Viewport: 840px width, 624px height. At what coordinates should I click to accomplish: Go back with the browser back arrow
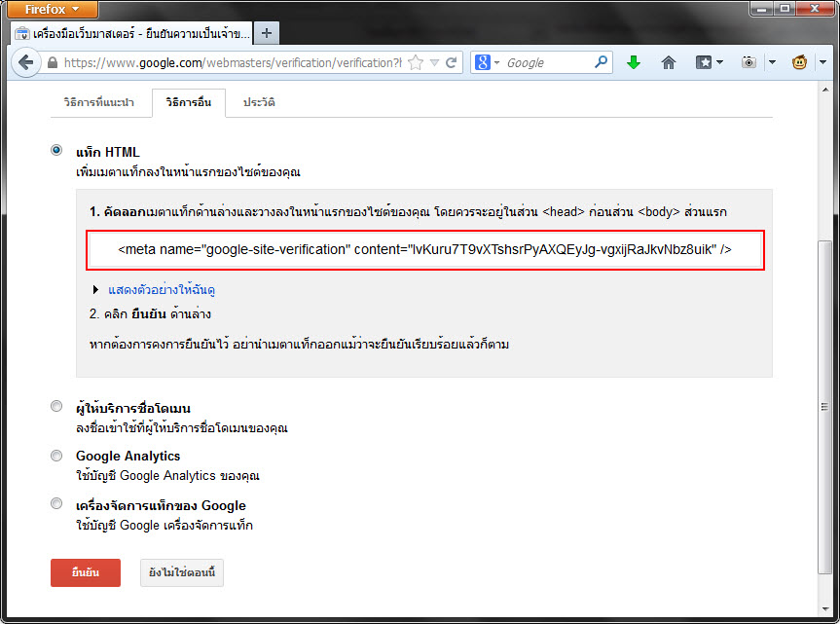point(25,62)
